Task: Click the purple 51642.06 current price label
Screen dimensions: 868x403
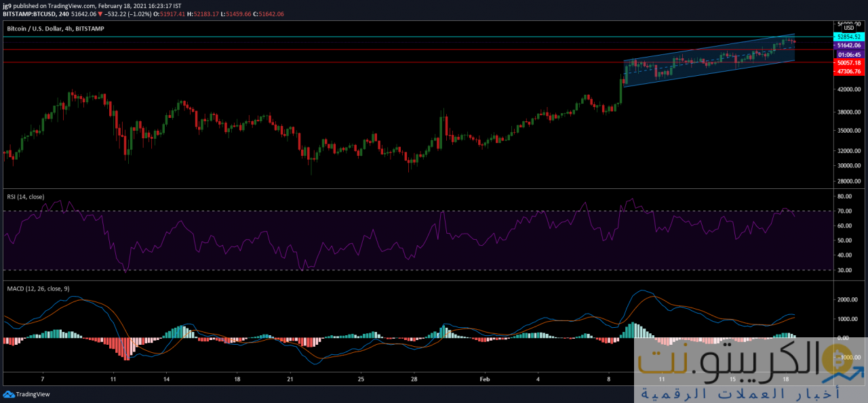Action: coord(849,45)
